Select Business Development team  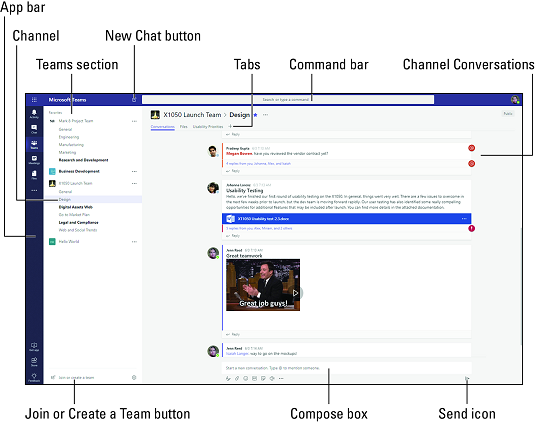pyautogui.click(x=79, y=172)
